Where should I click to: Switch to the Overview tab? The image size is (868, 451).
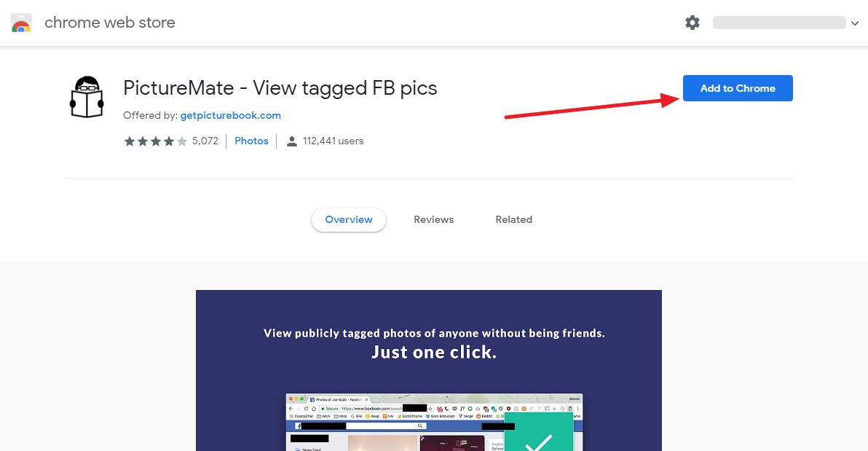point(349,219)
